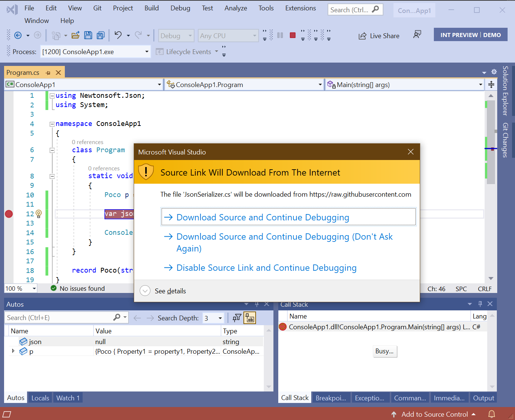Toggle the highlighted Autos view button

pos(250,318)
